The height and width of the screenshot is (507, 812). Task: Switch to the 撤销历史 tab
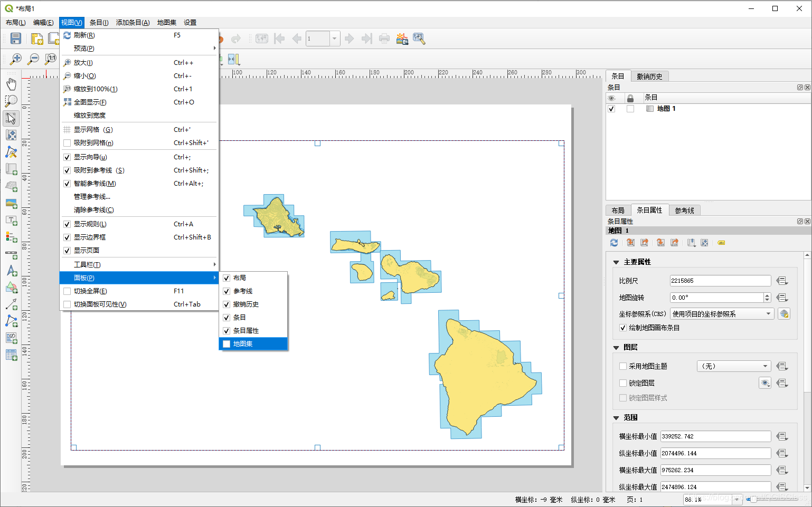649,76
